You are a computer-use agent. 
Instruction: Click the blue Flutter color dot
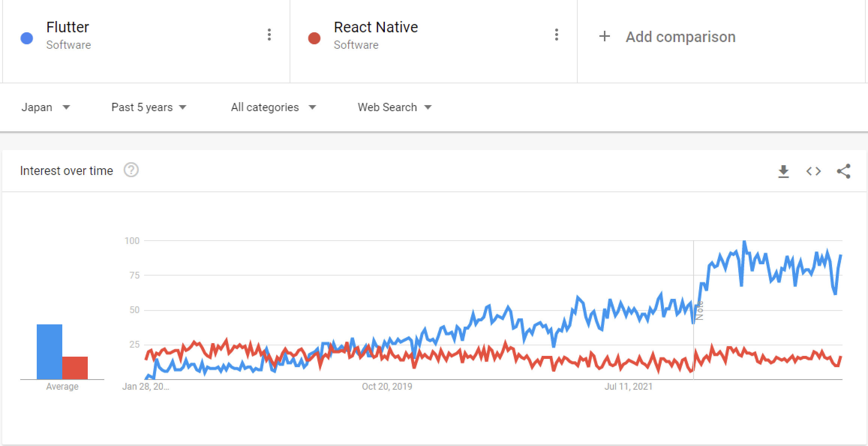27,38
